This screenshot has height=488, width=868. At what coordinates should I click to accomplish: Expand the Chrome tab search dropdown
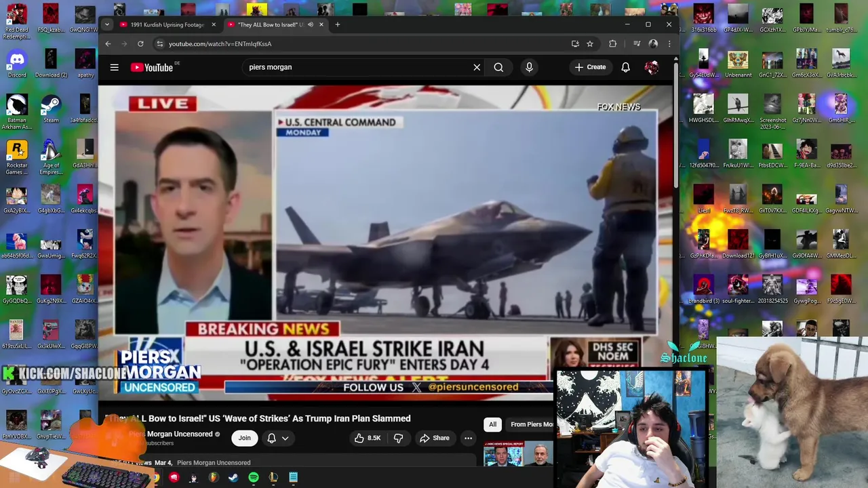click(x=106, y=24)
